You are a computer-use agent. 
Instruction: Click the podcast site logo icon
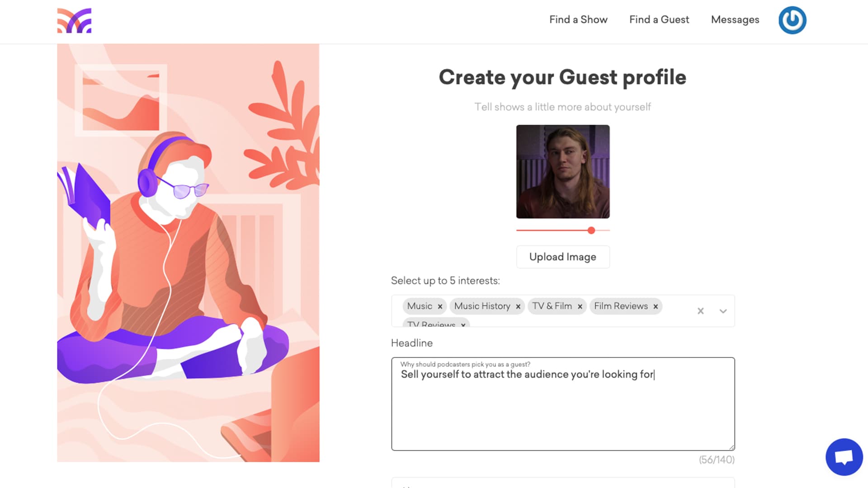coord(74,21)
